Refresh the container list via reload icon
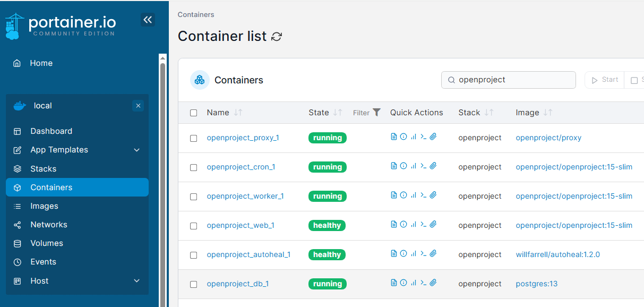The width and height of the screenshot is (644, 307). (x=277, y=37)
